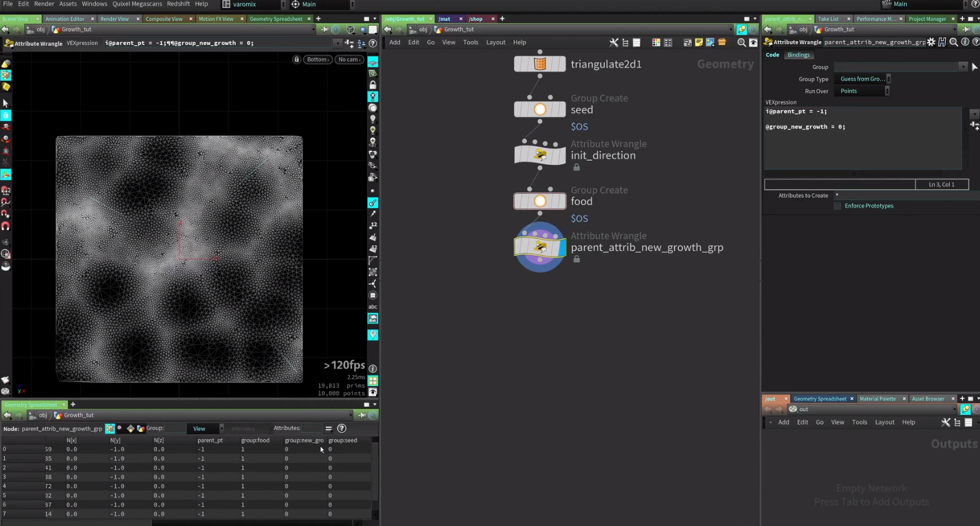Open the Quixel Megascans menu
The width and height of the screenshot is (980, 526).
137,4
